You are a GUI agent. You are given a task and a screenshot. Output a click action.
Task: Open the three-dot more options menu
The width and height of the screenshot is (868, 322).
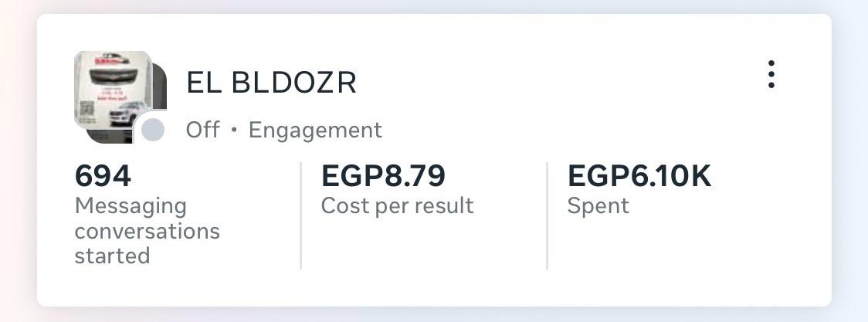click(x=771, y=75)
